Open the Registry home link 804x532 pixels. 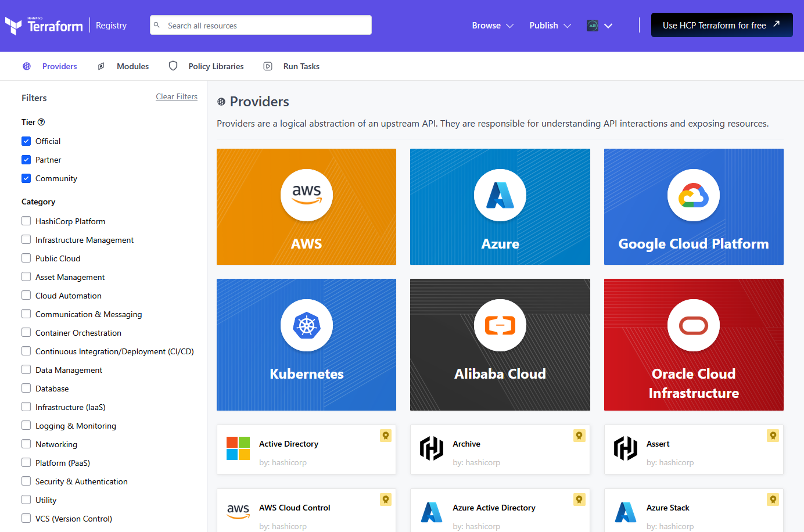(111, 26)
